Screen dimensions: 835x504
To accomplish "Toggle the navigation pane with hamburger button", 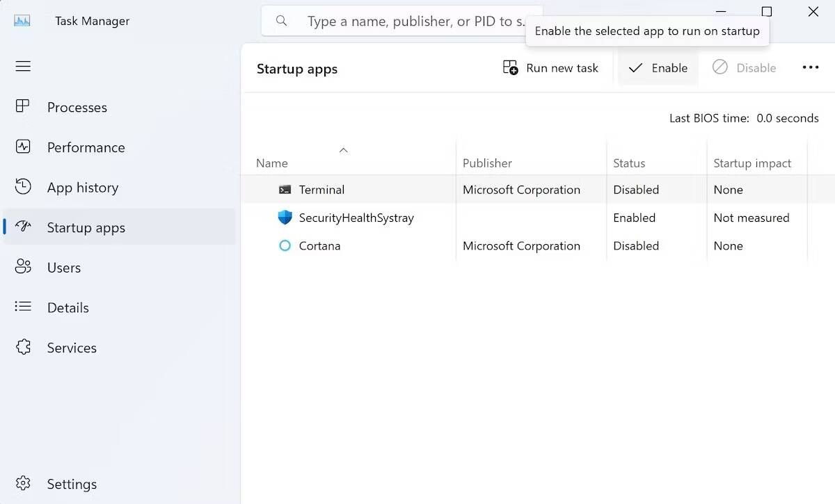I will [x=23, y=66].
